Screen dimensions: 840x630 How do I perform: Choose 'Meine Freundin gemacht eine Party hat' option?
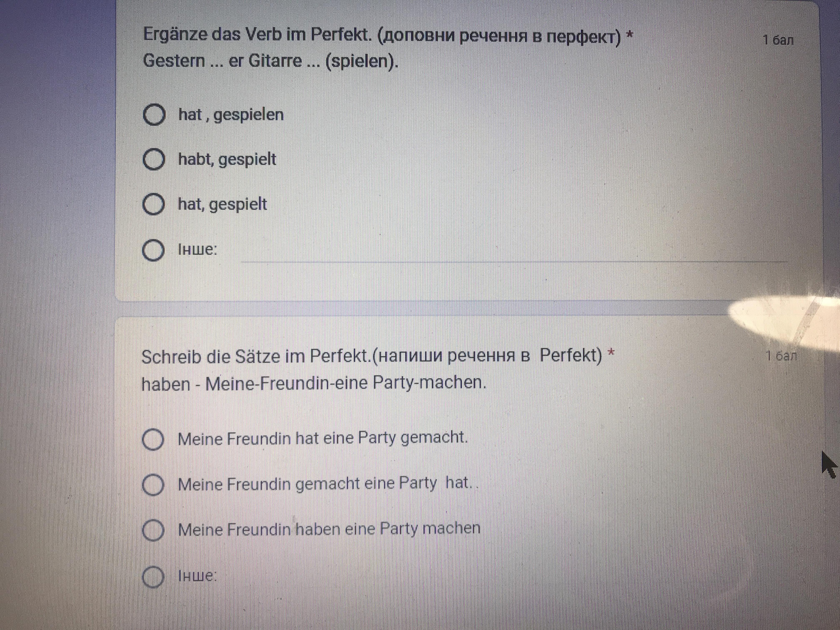[x=153, y=485]
